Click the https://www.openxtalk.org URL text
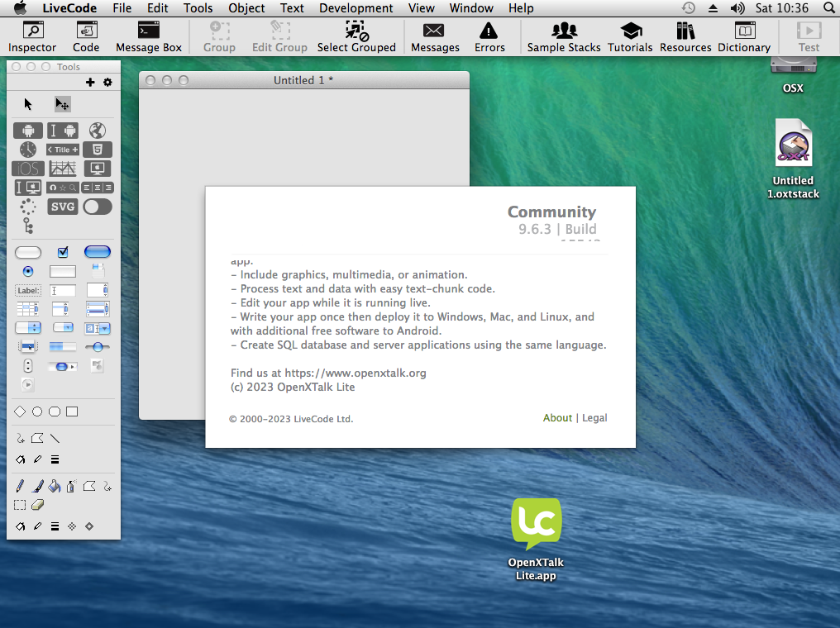 pos(356,373)
